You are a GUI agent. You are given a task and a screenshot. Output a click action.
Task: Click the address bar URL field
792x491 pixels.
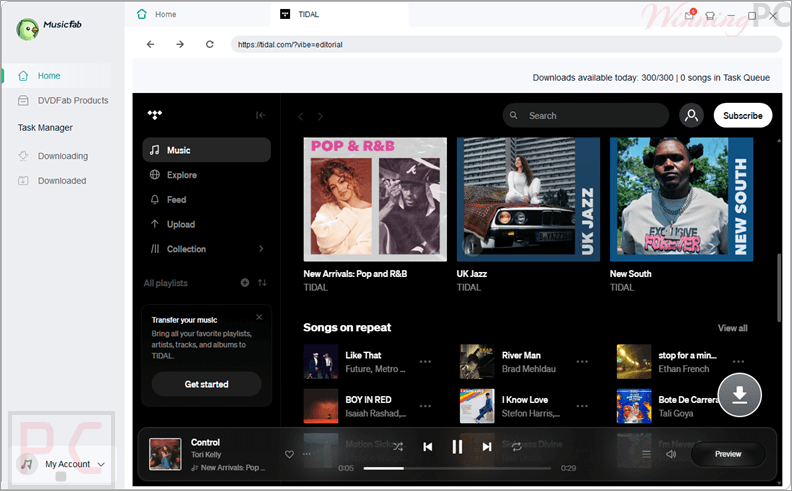tap(506, 44)
